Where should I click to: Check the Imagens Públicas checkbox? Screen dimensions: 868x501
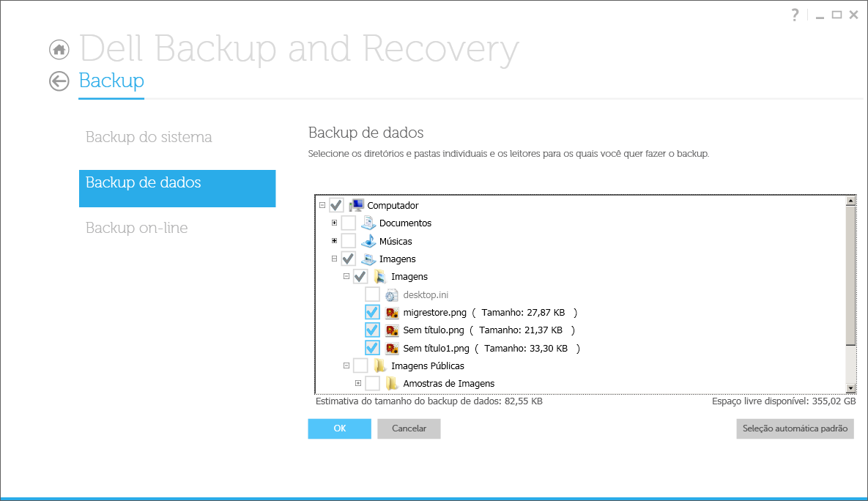click(x=360, y=366)
